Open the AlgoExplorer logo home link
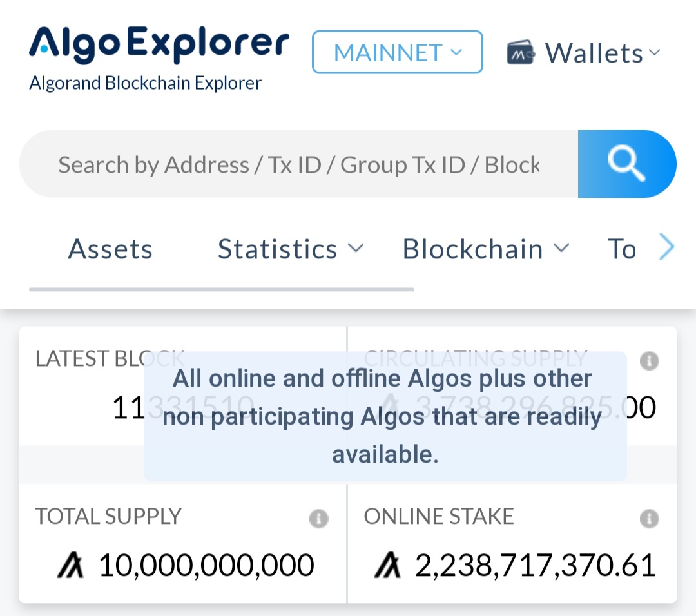This screenshot has width=696, height=616. pyautogui.click(x=159, y=44)
